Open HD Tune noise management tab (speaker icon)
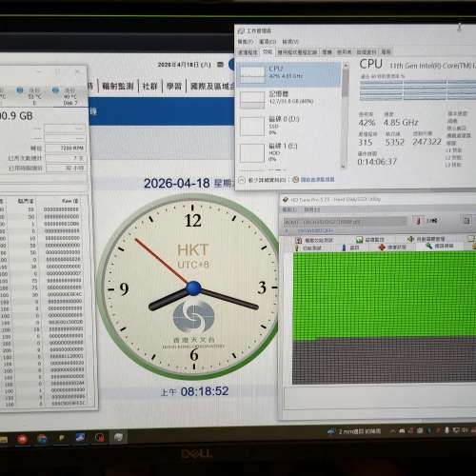The height and width of the screenshot is (476, 476). click(x=426, y=238)
